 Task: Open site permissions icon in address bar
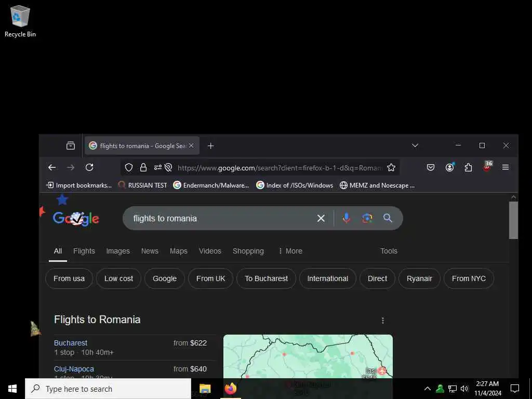[x=158, y=168]
